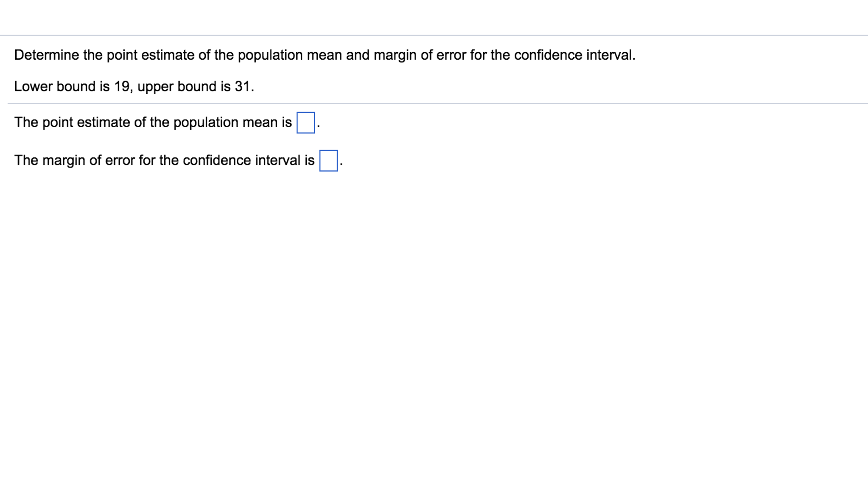This screenshot has height=482, width=868.
Task: Click the word 'Determine' in the prompt
Action: tap(46, 54)
